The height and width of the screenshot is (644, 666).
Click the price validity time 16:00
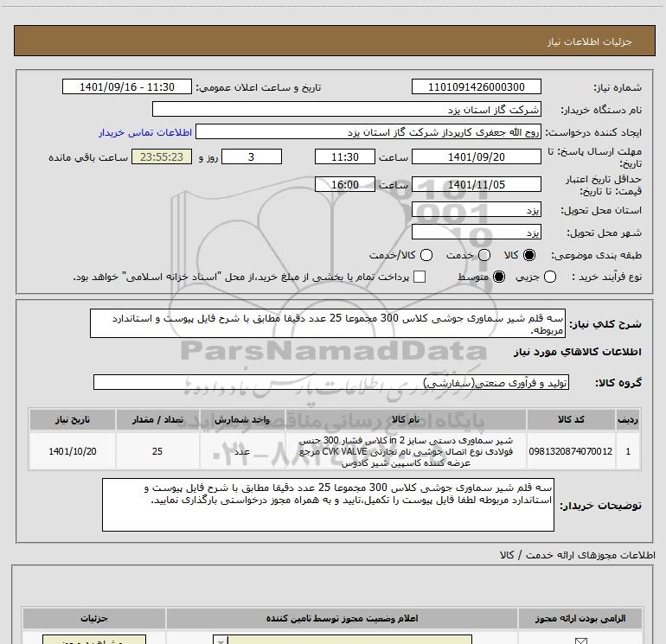(x=345, y=184)
